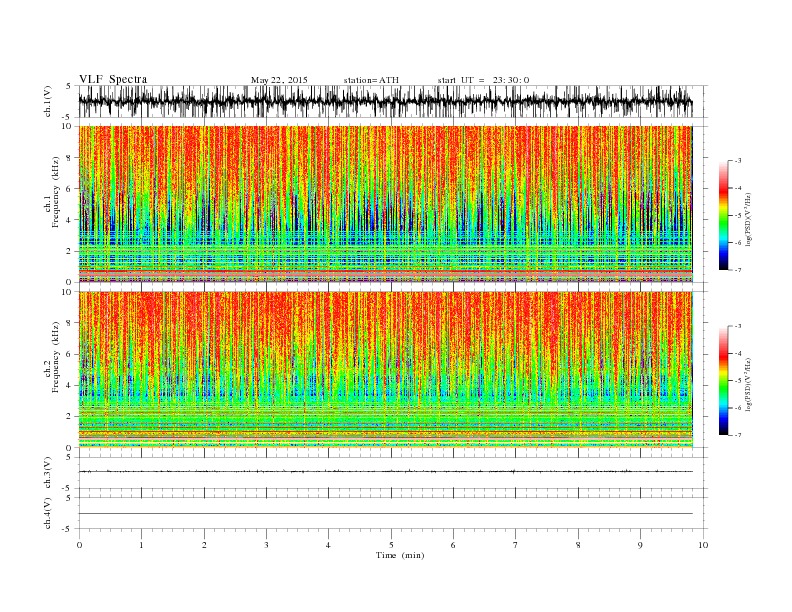
Task: Click time axis tick label "3"
Action: tap(266, 545)
